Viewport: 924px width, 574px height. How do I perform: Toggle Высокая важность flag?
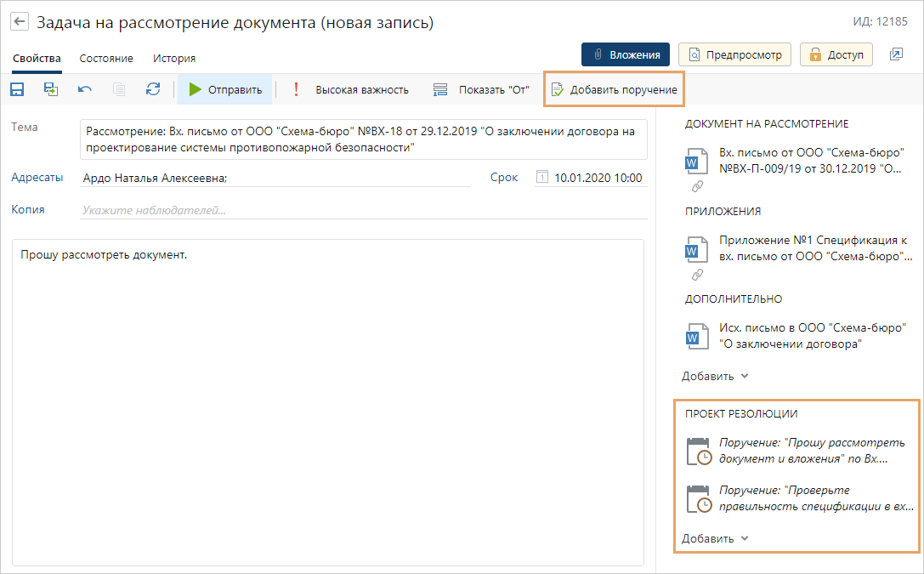pyautogui.click(x=351, y=89)
